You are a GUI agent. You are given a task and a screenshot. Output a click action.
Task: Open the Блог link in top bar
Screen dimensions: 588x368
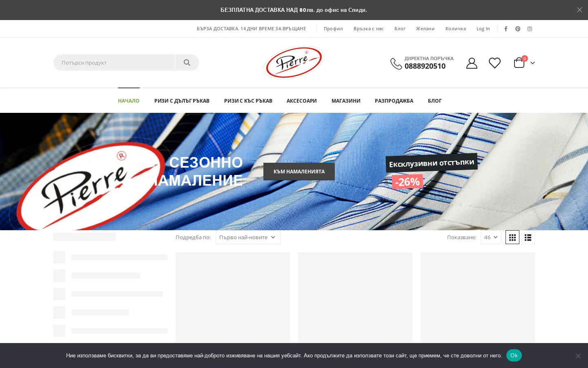(x=400, y=29)
